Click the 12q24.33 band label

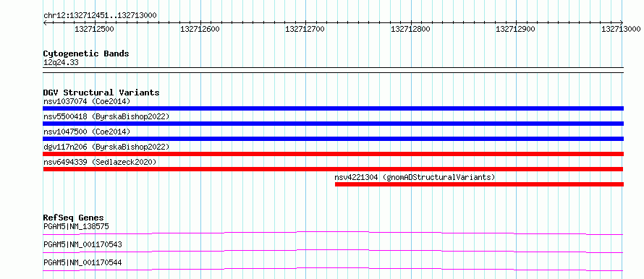tap(61, 63)
